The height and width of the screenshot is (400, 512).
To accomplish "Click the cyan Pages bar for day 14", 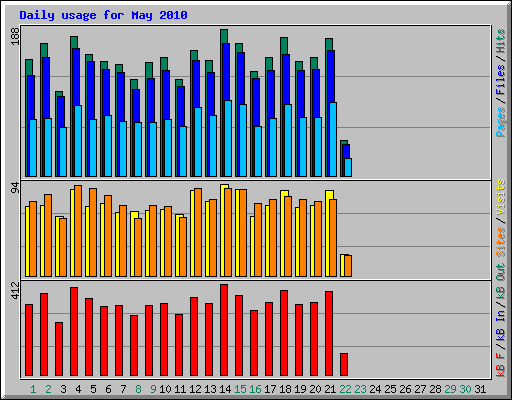I will [228, 138].
